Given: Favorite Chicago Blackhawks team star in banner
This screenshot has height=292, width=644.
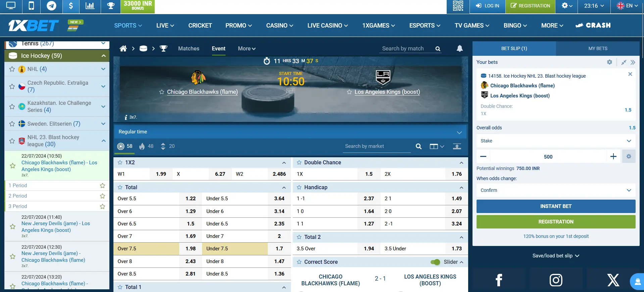Looking at the screenshot, I should 162,92.
